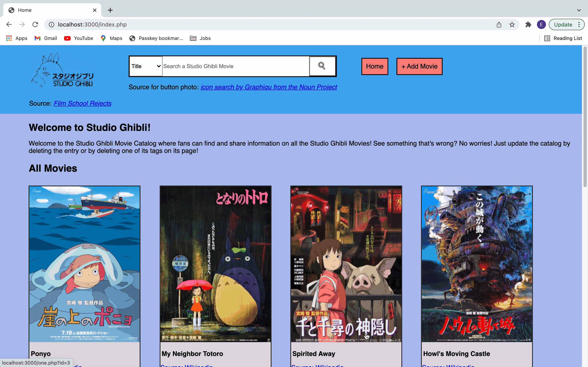The width and height of the screenshot is (588, 367).
Task: Open the Spirited Away poster thumbnail
Action: click(x=346, y=264)
